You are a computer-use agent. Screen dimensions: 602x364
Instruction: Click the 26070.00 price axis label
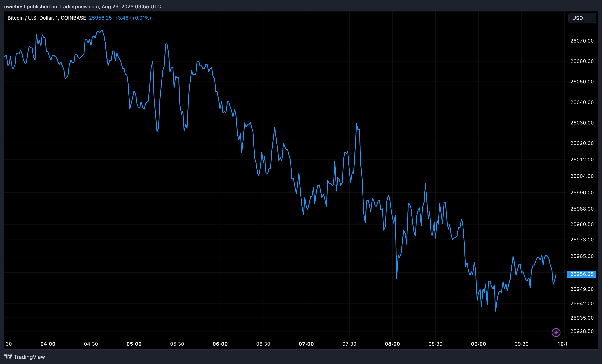point(582,41)
